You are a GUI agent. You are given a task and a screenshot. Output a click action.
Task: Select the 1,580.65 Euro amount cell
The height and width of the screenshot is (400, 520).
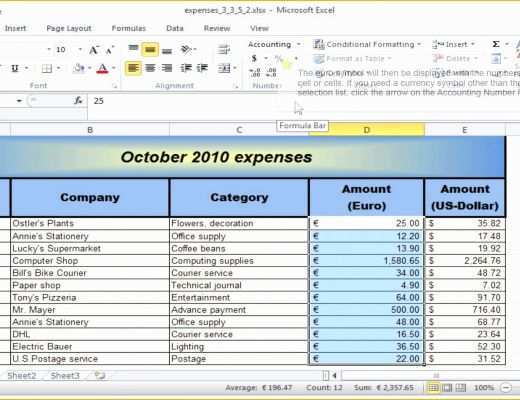click(x=367, y=261)
